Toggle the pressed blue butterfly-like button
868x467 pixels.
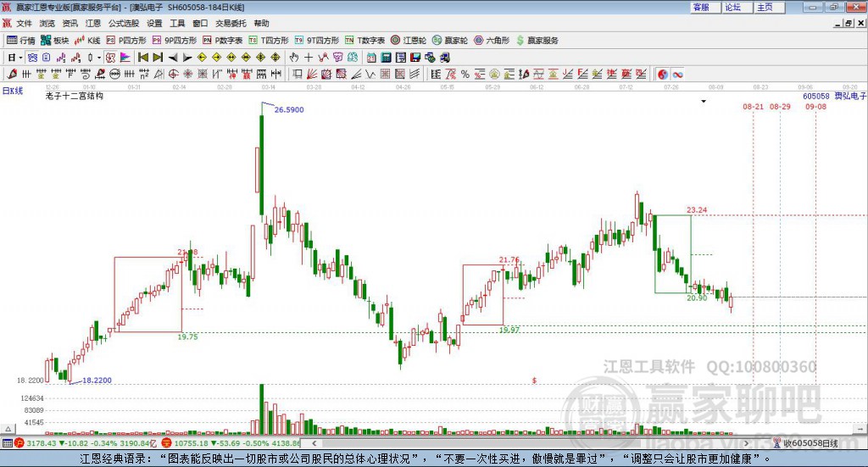pos(32,58)
